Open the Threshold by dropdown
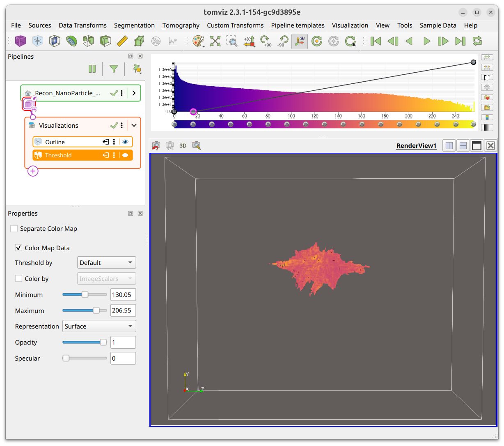The height and width of the screenshot is (446, 504). click(x=107, y=263)
